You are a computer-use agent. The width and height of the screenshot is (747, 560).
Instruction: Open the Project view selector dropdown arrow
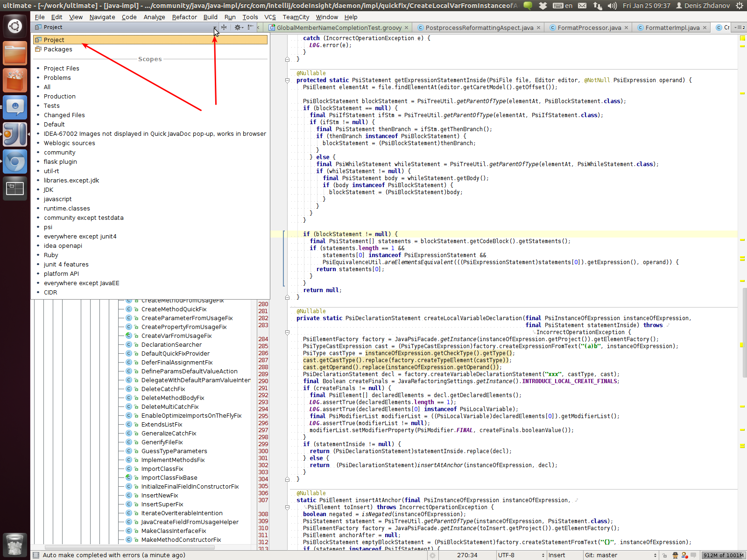(x=215, y=28)
